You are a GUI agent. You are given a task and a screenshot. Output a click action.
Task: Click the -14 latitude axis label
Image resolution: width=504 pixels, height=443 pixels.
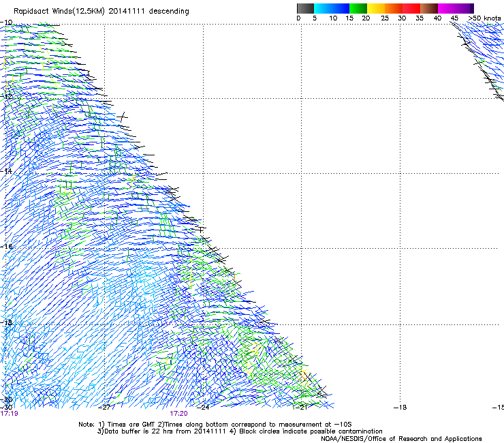coord(6,171)
